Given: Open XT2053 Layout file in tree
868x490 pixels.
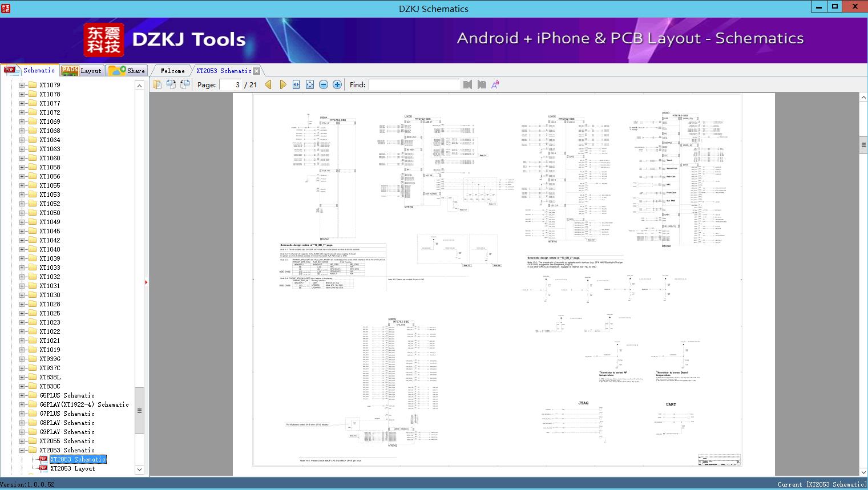Looking at the screenshot, I should click(x=72, y=468).
